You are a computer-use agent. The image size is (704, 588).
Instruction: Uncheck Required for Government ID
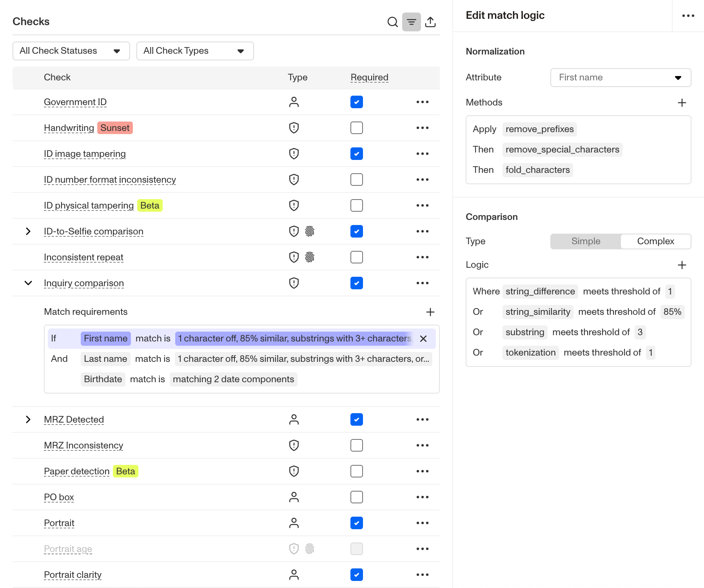[357, 102]
